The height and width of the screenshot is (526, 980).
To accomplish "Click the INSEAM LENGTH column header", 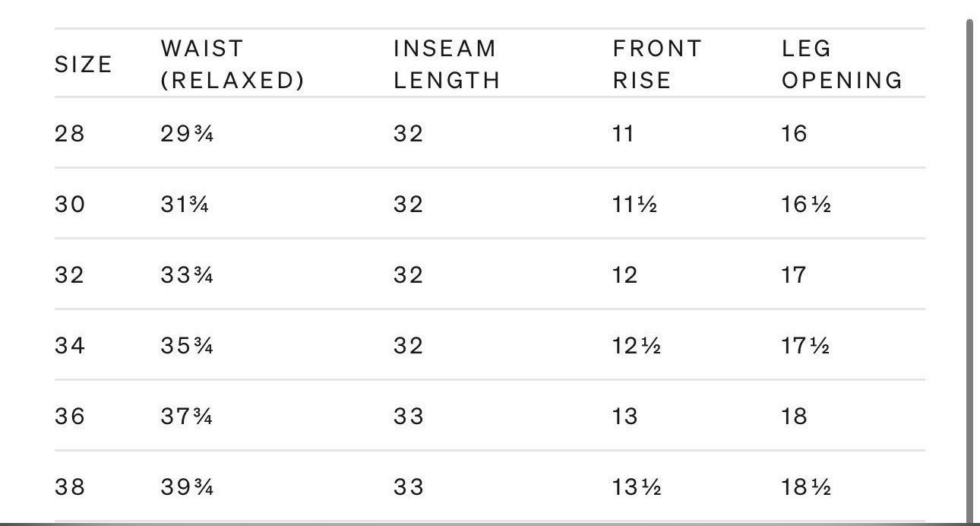I will tap(447, 65).
